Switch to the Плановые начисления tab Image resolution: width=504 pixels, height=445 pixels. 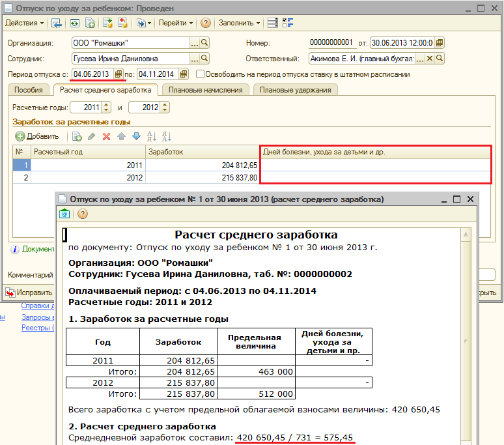coord(205,90)
